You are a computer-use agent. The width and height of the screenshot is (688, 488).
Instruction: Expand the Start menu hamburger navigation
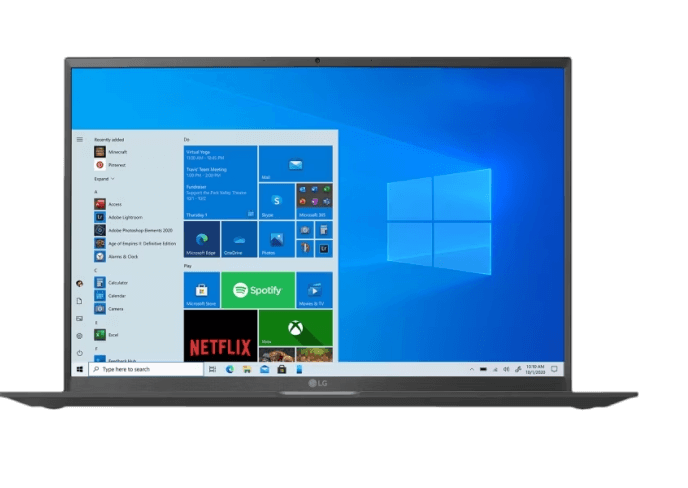tap(79, 139)
